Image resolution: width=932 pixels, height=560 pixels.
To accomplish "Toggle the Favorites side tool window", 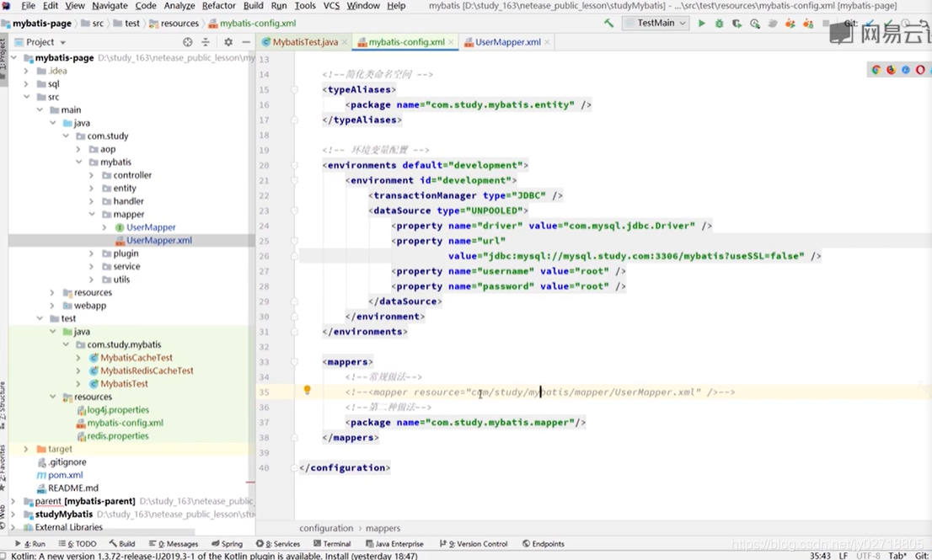I will (x=3, y=467).
